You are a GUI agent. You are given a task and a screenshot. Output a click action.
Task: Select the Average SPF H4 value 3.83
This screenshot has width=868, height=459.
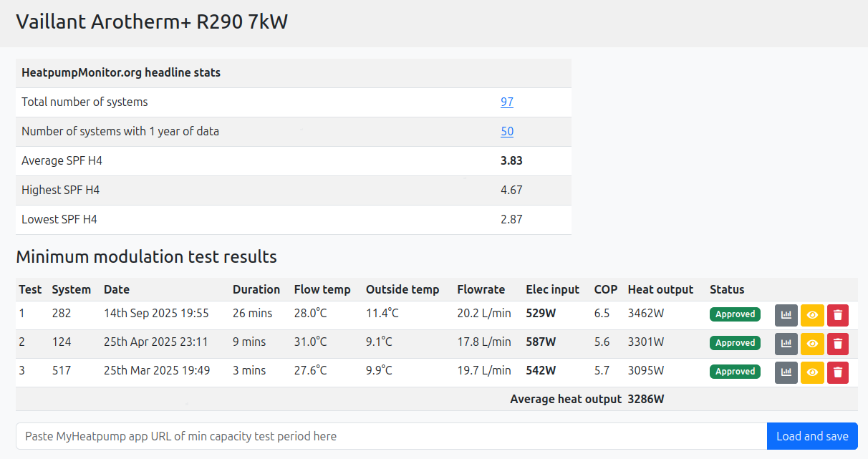coord(511,161)
